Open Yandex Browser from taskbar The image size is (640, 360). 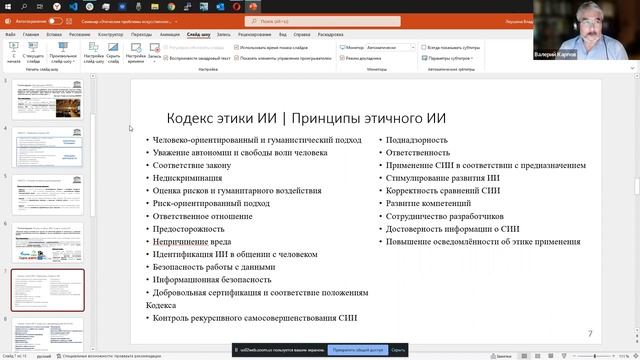pyautogui.click(x=57, y=7)
